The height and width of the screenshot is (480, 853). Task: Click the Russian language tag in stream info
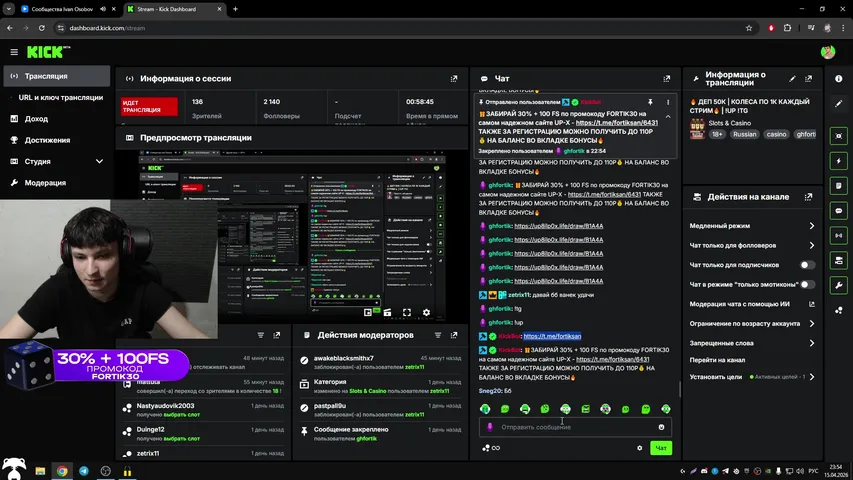click(744, 134)
